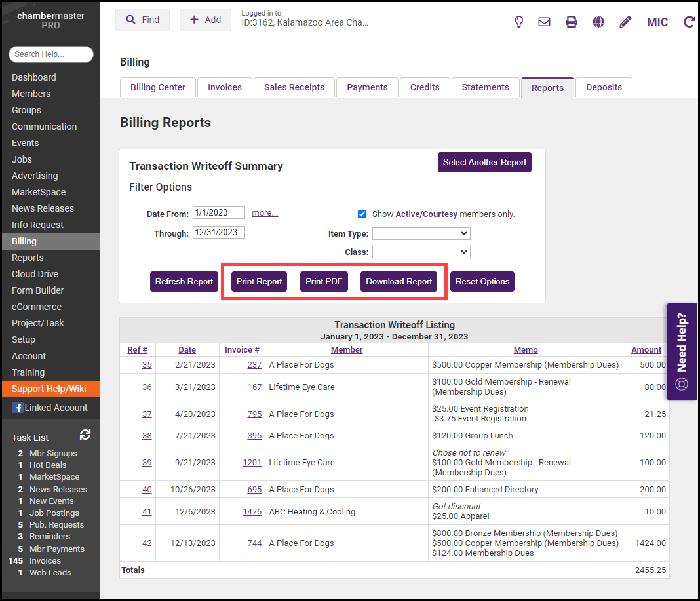
Task: Click the more... date options link
Action: click(265, 213)
